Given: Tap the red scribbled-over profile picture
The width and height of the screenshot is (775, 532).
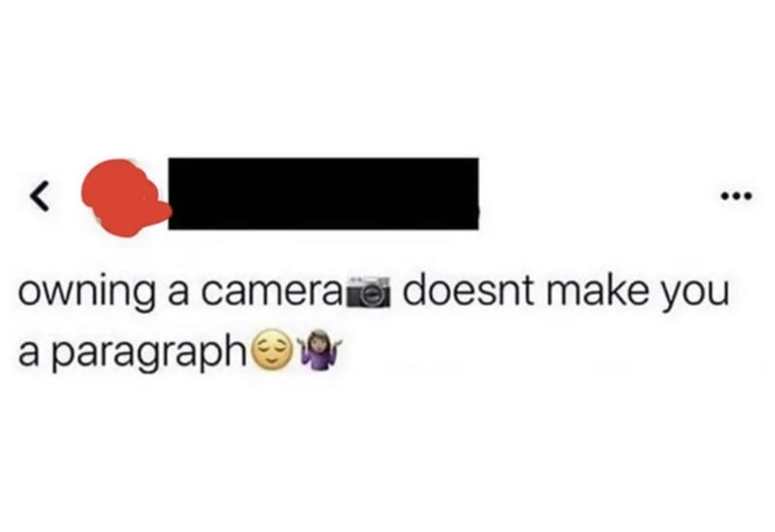Looking at the screenshot, I should [x=126, y=198].
